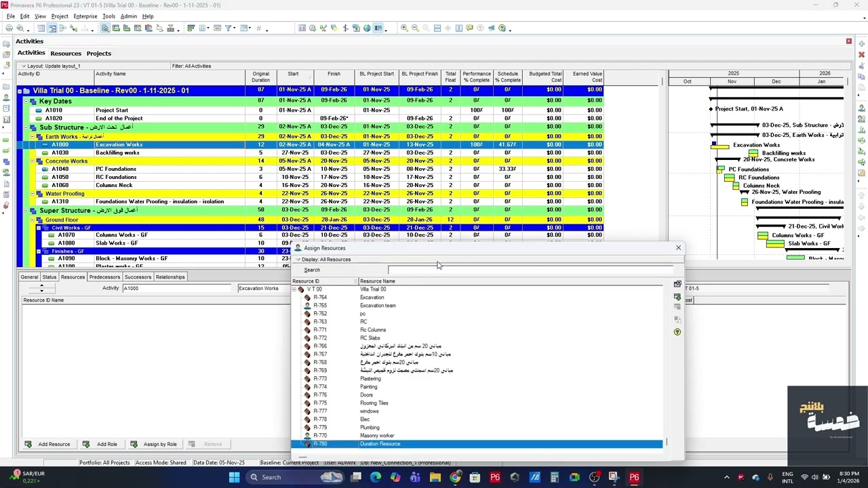Collapse the Super Structure WBS band
The height and width of the screenshot is (488, 868).
26,211
